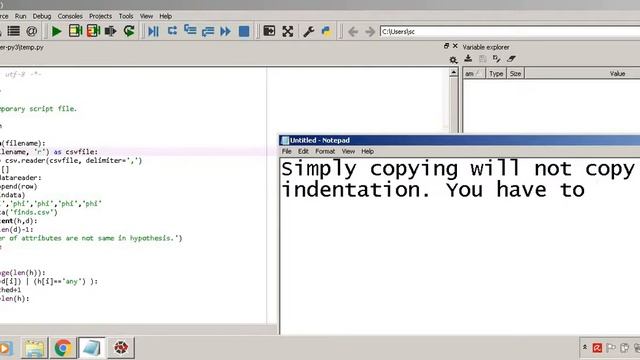The image size is (640, 360).
Task: Click the Back arrow in the toolbar
Action: click(353, 31)
